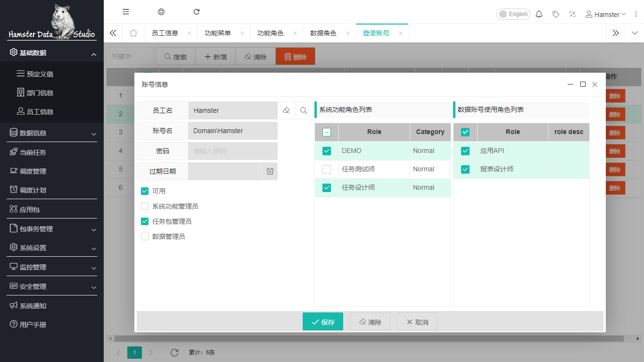Toggle the English language switch
The image size is (644, 362).
(513, 14)
